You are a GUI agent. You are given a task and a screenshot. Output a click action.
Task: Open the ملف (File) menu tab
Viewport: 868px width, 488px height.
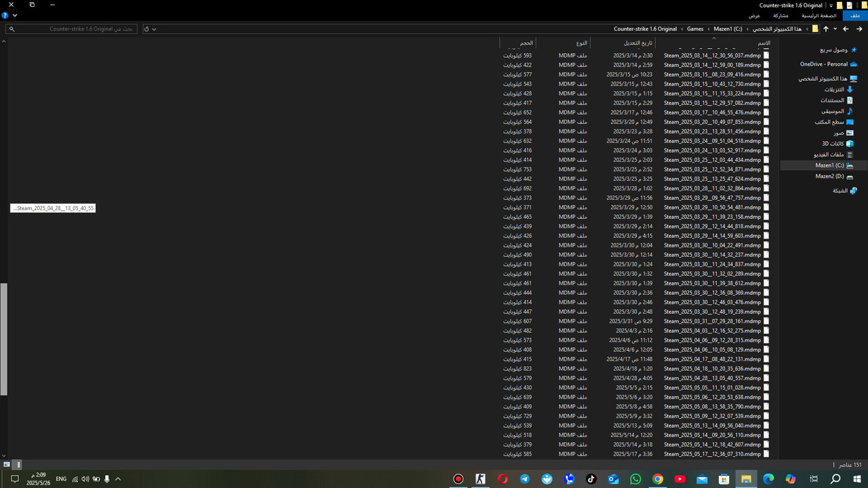855,15
